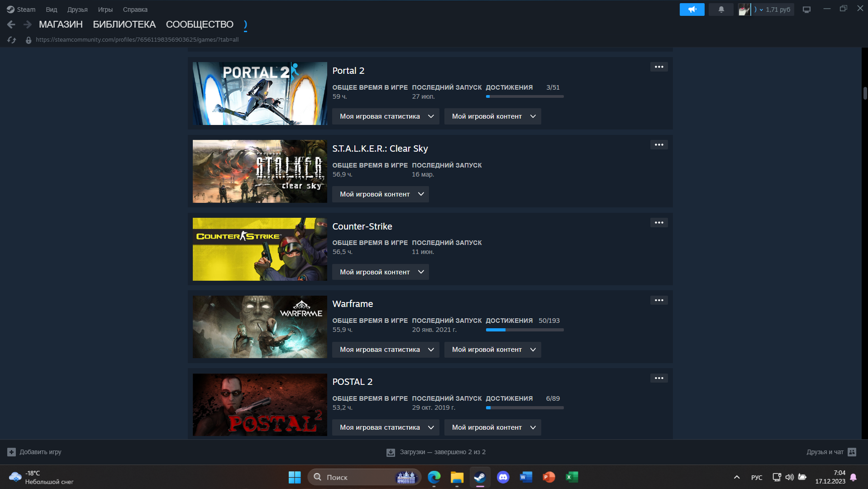Viewport: 868px width, 489px height.
Task: Click the Warframe cover thumbnail
Action: [260, 327]
